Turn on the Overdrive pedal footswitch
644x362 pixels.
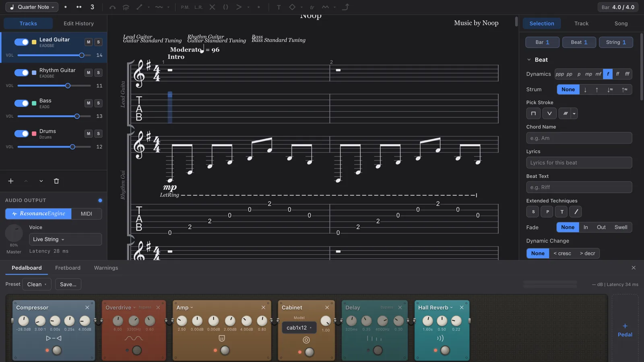(137, 350)
